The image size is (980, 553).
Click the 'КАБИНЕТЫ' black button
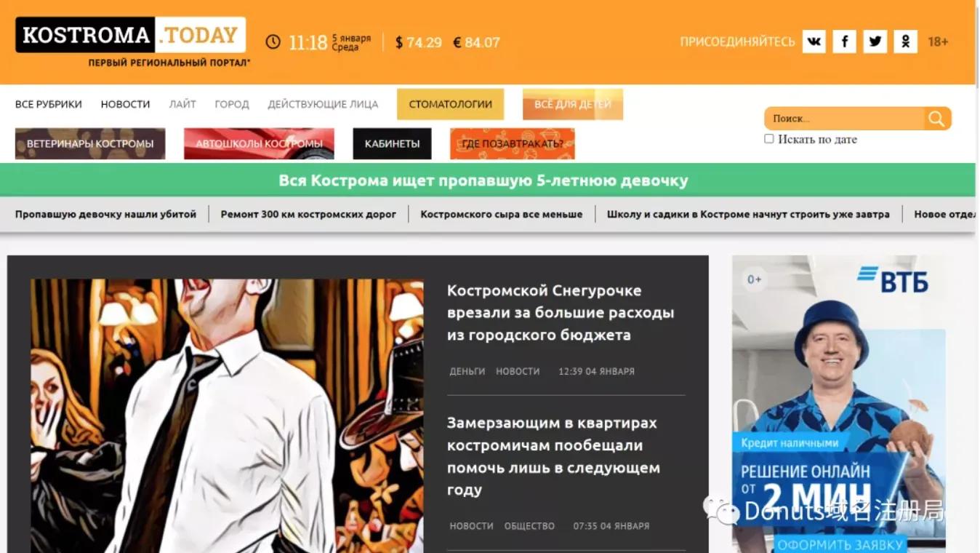click(392, 143)
